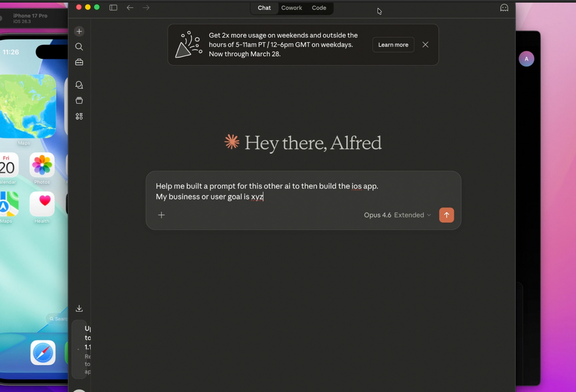
Task: Click the "Hey there, Alfred" greeting
Action: coord(313,143)
